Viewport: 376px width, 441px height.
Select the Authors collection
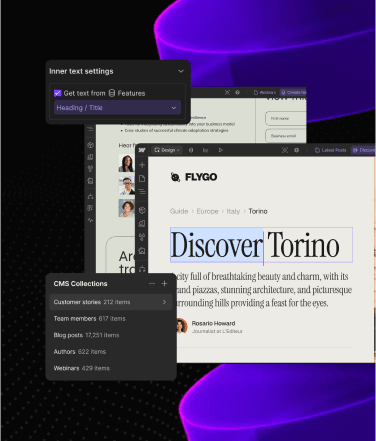(80, 352)
